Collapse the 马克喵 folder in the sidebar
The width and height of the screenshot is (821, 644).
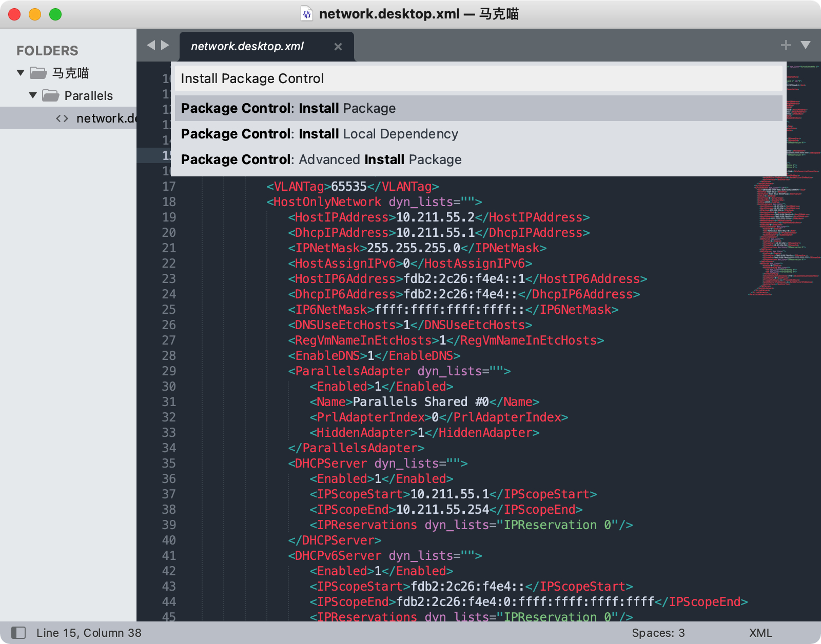[x=20, y=73]
